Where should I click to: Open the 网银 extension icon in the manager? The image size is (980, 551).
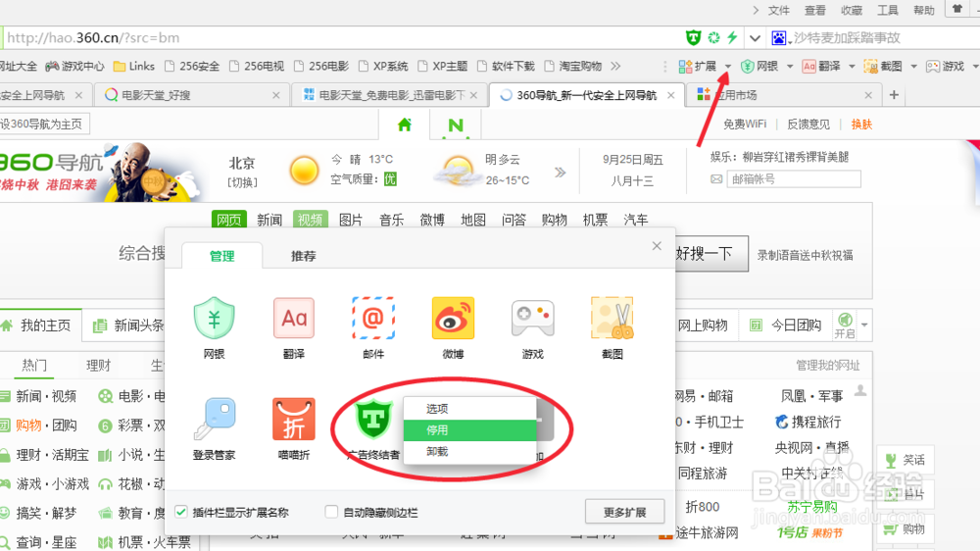click(214, 319)
